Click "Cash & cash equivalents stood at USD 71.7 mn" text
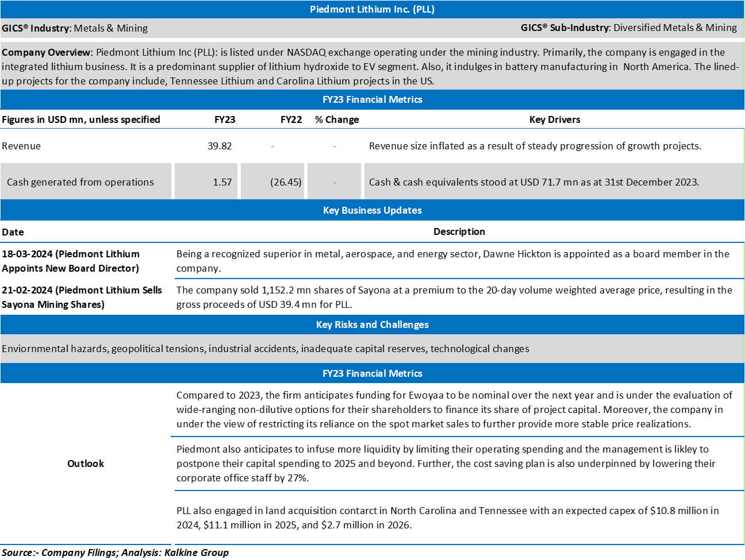This screenshot has height=560, width=745. (x=534, y=182)
